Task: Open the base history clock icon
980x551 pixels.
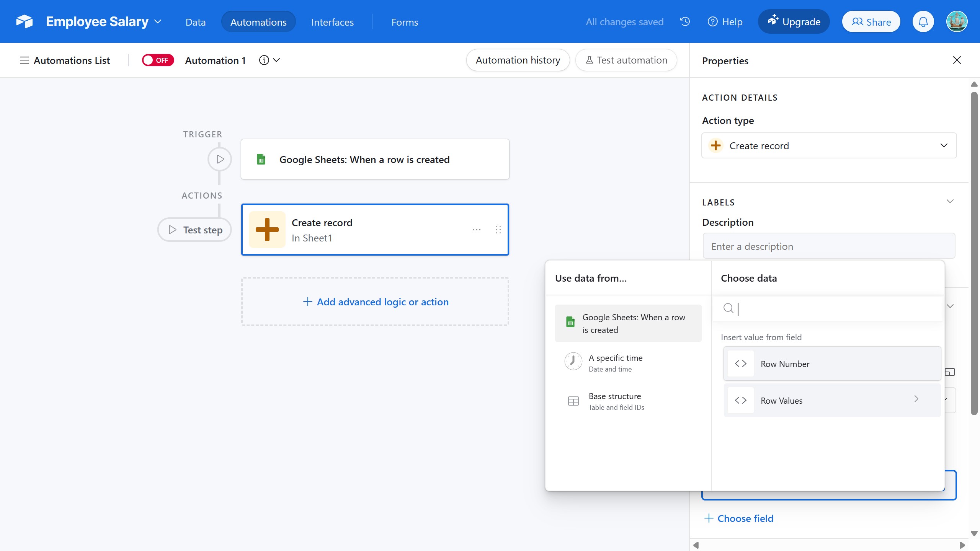Action: pos(685,21)
